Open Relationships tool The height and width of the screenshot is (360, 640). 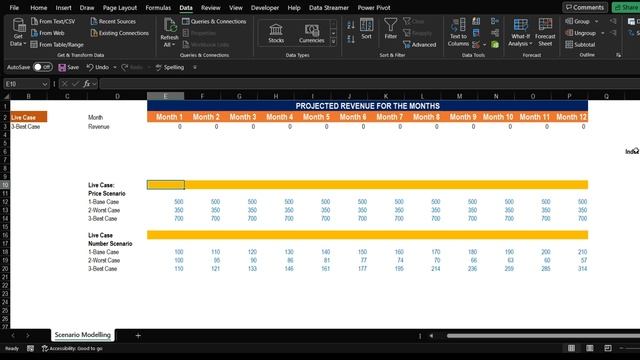[495, 33]
